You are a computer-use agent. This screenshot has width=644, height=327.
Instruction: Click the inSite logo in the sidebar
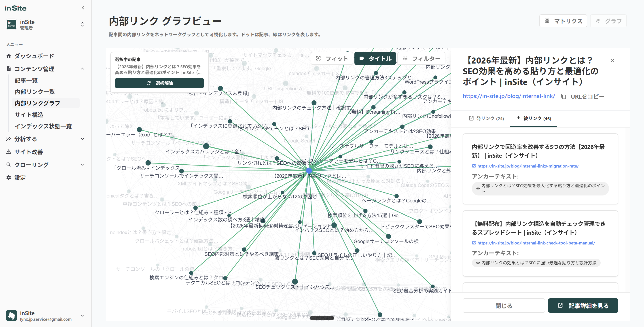[x=16, y=8]
